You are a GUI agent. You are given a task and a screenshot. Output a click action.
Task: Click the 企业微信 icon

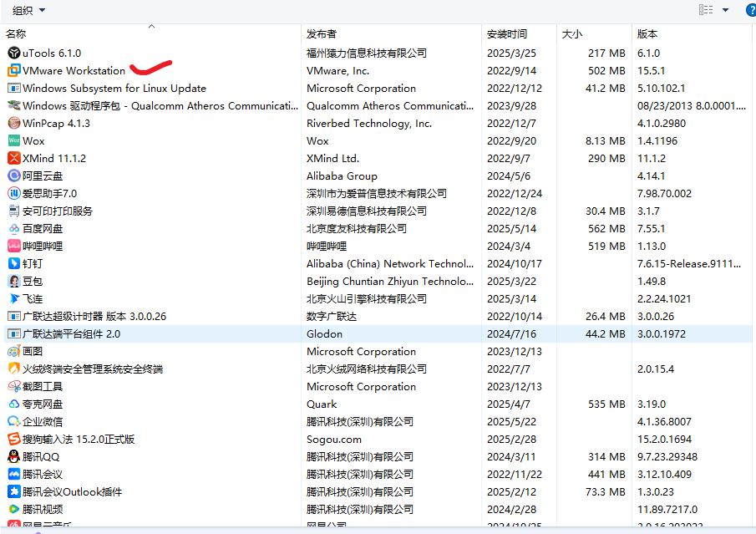click(x=14, y=422)
